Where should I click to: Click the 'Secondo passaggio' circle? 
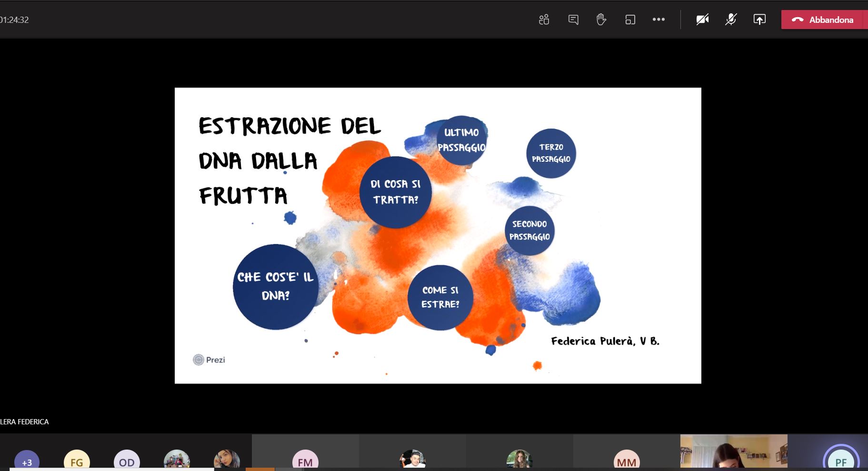[x=529, y=230]
